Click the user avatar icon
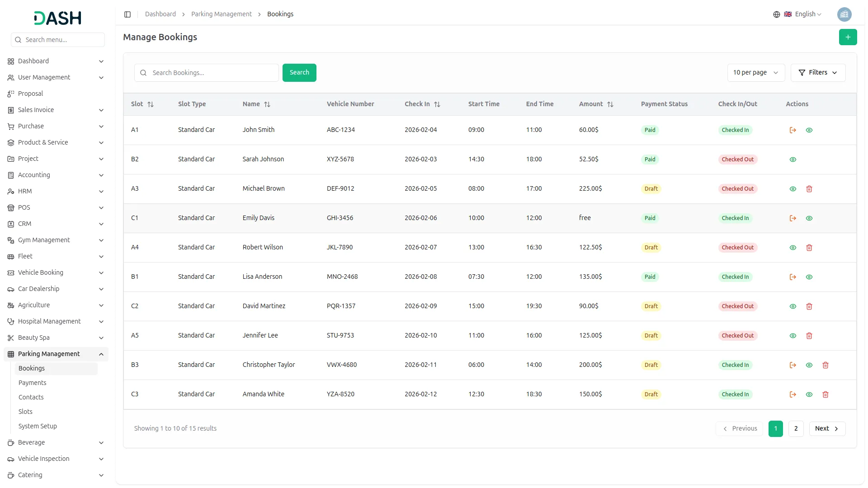Image resolution: width=868 pixels, height=488 pixels. click(844, 14)
